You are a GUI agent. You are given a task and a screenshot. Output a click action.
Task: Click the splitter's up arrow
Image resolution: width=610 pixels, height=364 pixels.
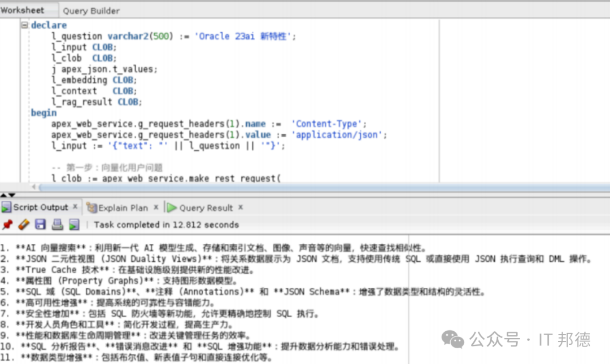click(3, 195)
